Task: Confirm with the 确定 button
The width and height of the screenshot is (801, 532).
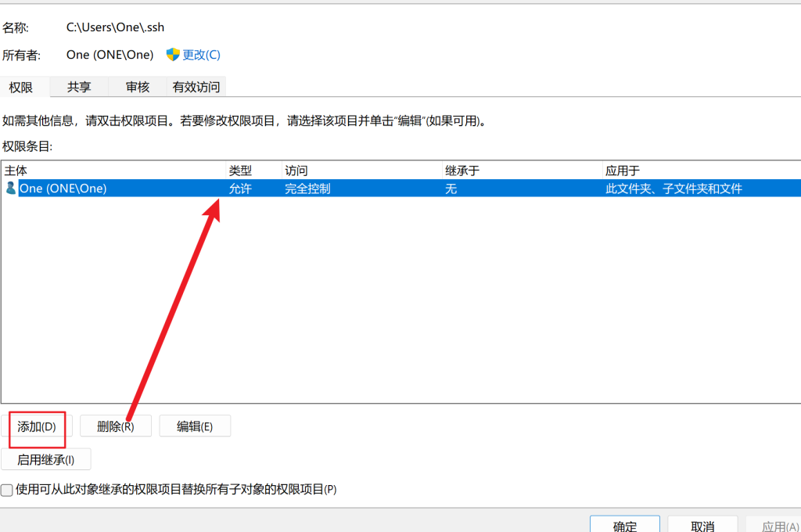Action: 624,525
